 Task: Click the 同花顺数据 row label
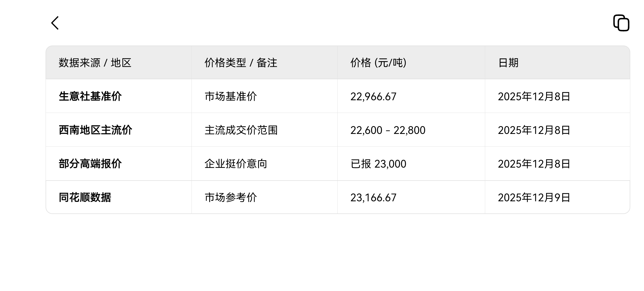[85, 198]
